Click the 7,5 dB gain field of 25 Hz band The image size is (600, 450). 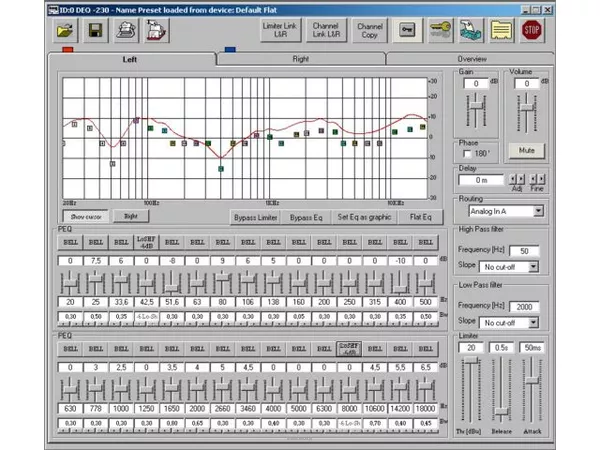(96, 261)
